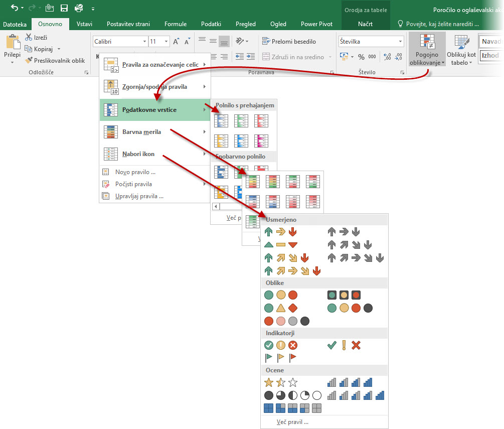
Task: Toggle middle vertical alignment button
Action: 213,41
